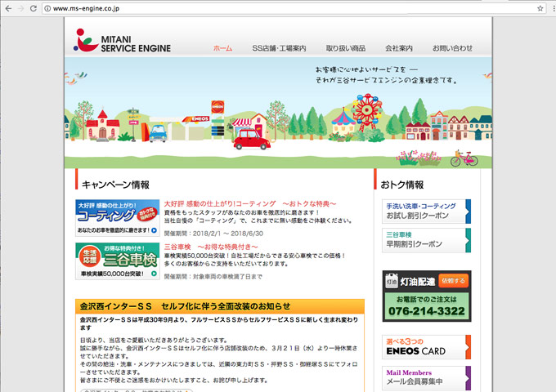556x392 pixels.
Task: Click the コーティング campaign banner image
Action: 117,216
